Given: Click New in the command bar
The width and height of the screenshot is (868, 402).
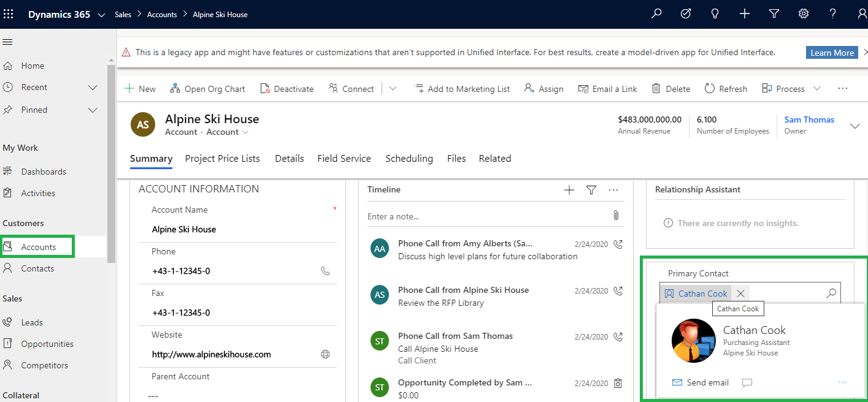Looking at the screenshot, I should [140, 89].
